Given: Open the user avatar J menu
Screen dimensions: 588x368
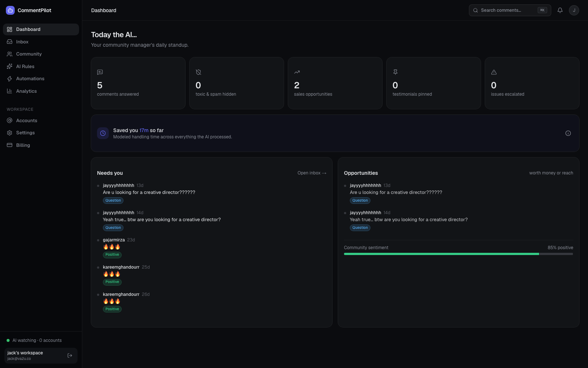Looking at the screenshot, I should [574, 10].
